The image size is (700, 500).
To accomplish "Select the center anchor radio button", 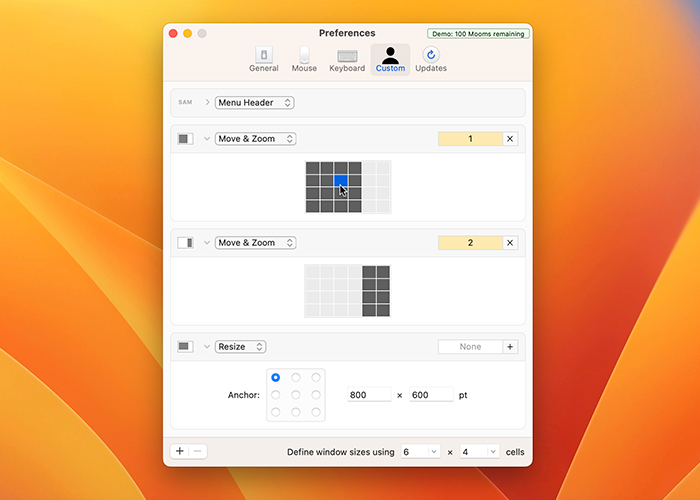I will tap(296, 395).
